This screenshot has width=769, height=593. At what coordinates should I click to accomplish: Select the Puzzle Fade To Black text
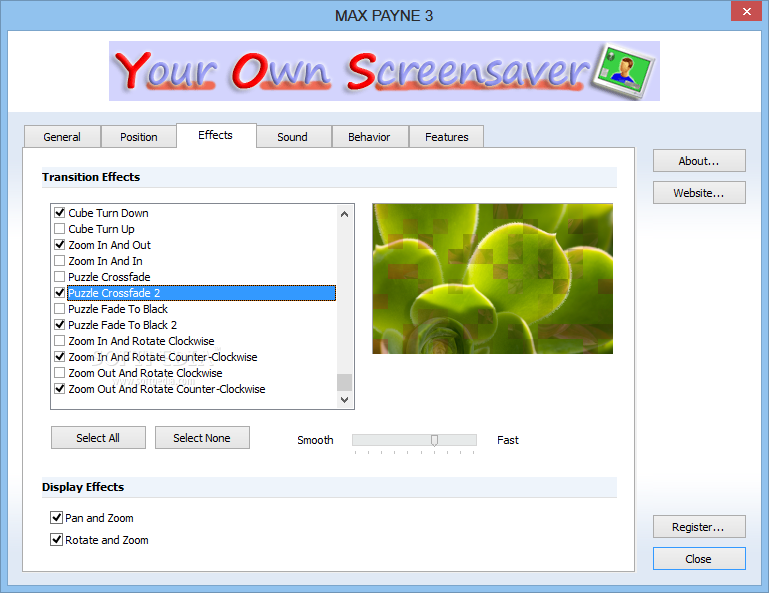tap(118, 309)
